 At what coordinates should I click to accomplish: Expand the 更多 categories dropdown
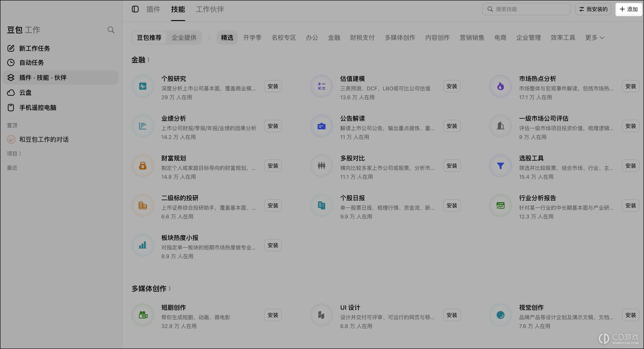pos(595,38)
